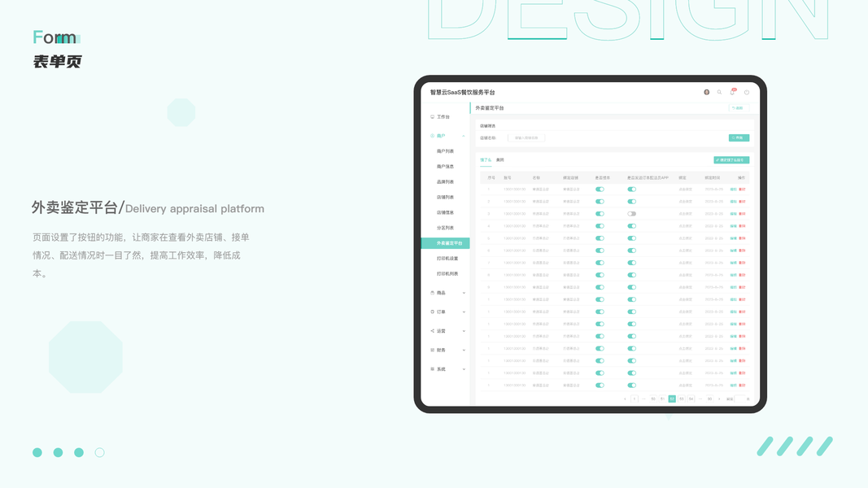Go to page 50 in pagination
868x488 pixels.
tap(653, 399)
